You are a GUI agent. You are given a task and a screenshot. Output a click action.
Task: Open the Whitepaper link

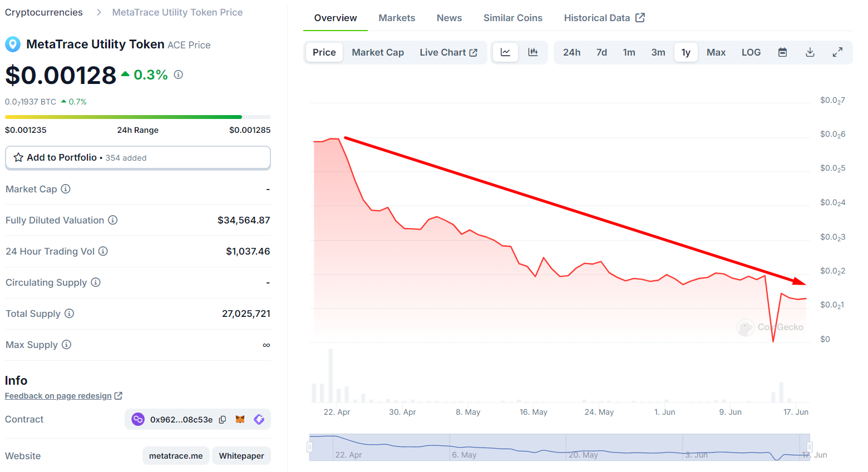[x=241, y=456]
